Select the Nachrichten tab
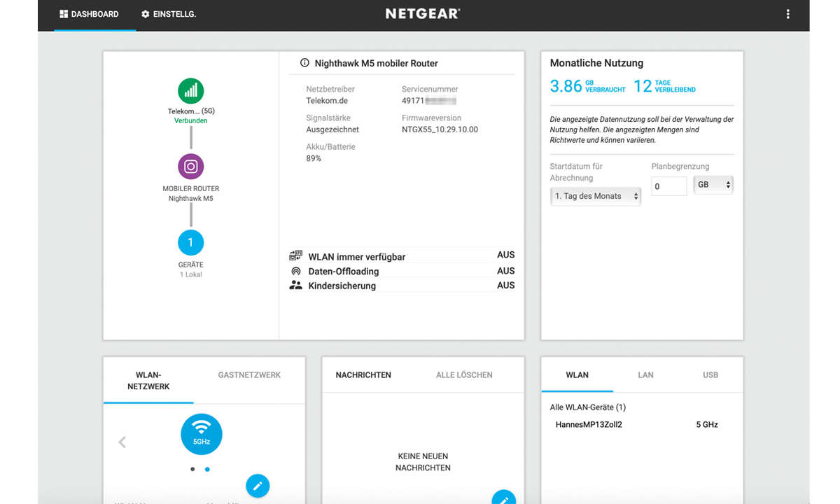The height and width of the screenshot is (504, 840). tap(363, 375)
